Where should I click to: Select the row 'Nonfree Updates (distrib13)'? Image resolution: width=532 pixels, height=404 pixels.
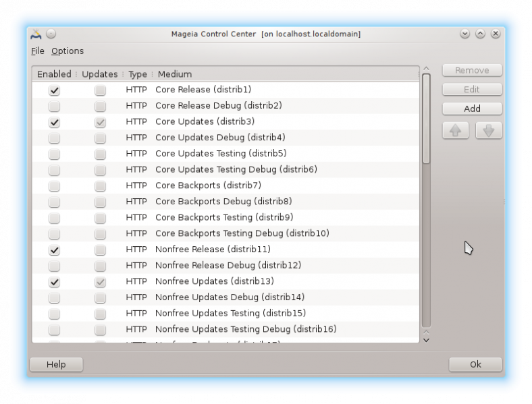click(x=225, y=281)
